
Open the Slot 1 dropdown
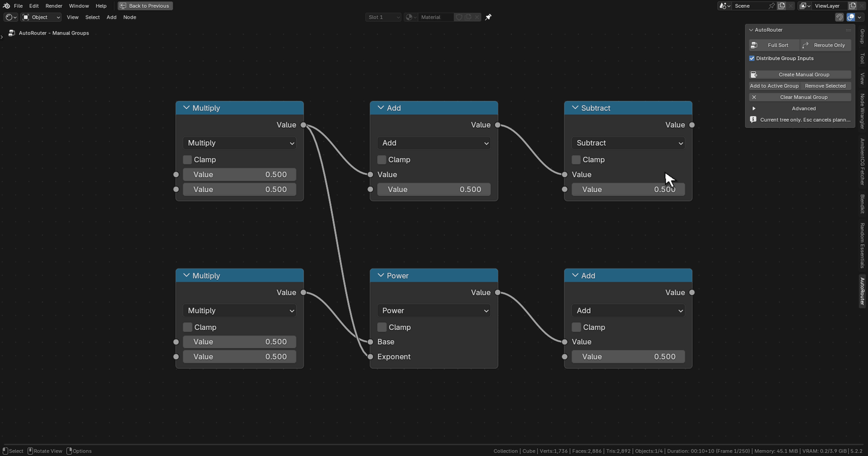pyautogui.click(x=383, y=17)
